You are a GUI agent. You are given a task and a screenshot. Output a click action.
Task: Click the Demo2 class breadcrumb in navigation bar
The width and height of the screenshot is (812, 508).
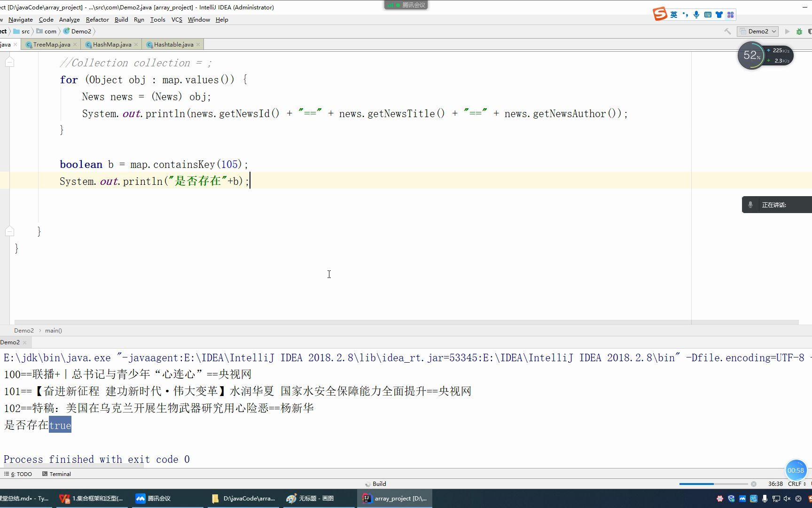pyautogui.click(x=78, y=31)
